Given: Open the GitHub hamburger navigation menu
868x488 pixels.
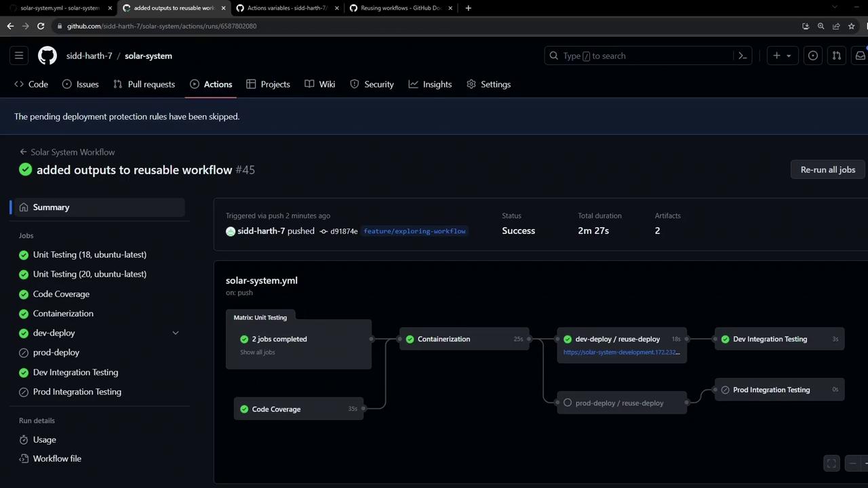Looking at the screenshot, I should (19, 56).
